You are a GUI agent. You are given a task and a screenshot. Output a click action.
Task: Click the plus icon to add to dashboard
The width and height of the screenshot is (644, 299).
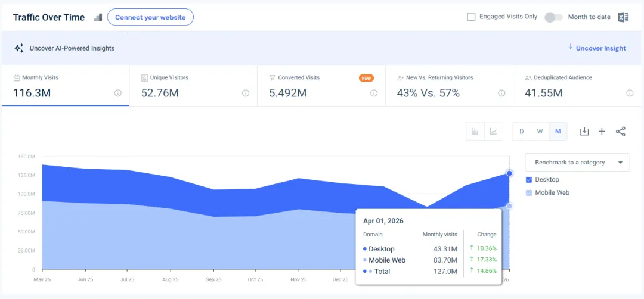(x=602, y=132)
